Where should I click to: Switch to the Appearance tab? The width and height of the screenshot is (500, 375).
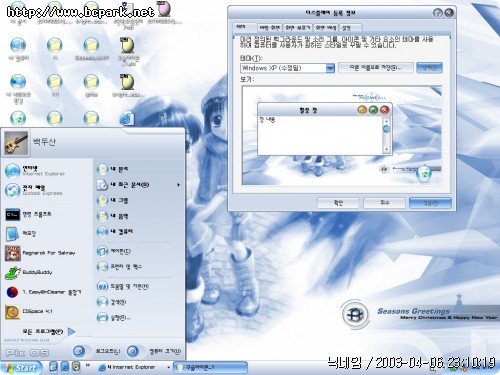click(326, 28)
